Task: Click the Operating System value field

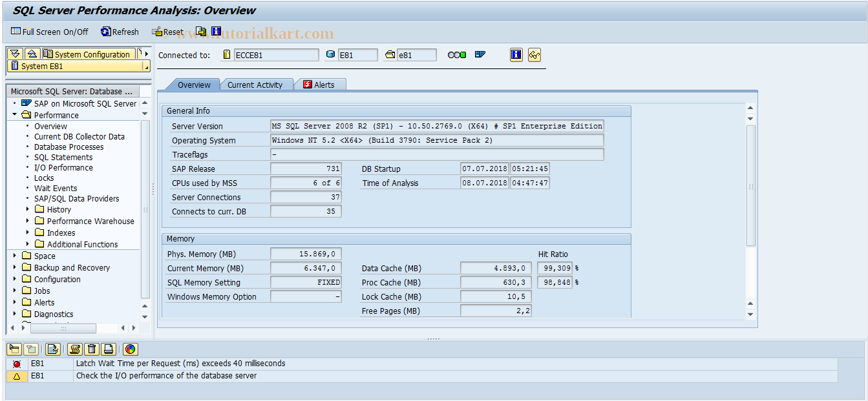Action: (x=437, y=140)
